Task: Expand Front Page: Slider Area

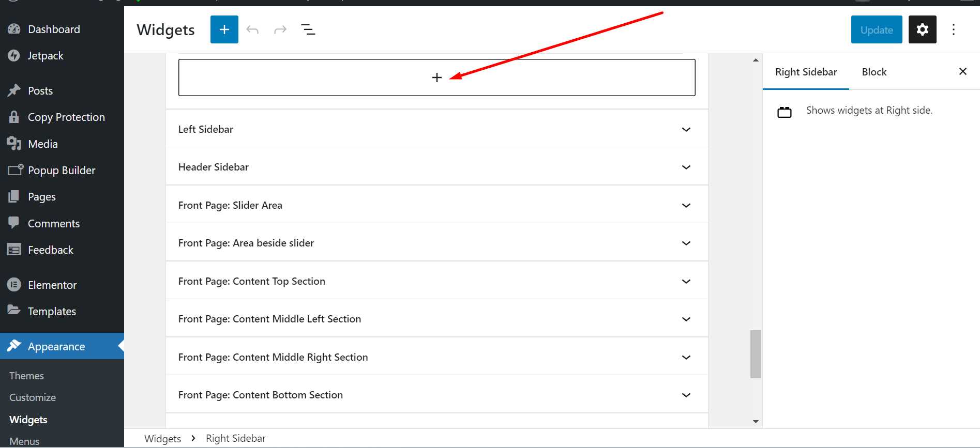Action: [686, 205]
